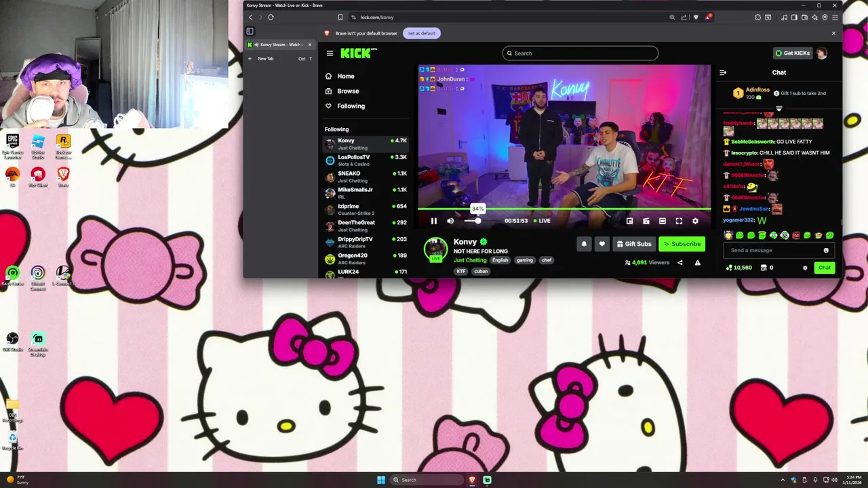Open the chat shop icon
868x488 pixels.
pyautogui.click(x=764, y=268)
